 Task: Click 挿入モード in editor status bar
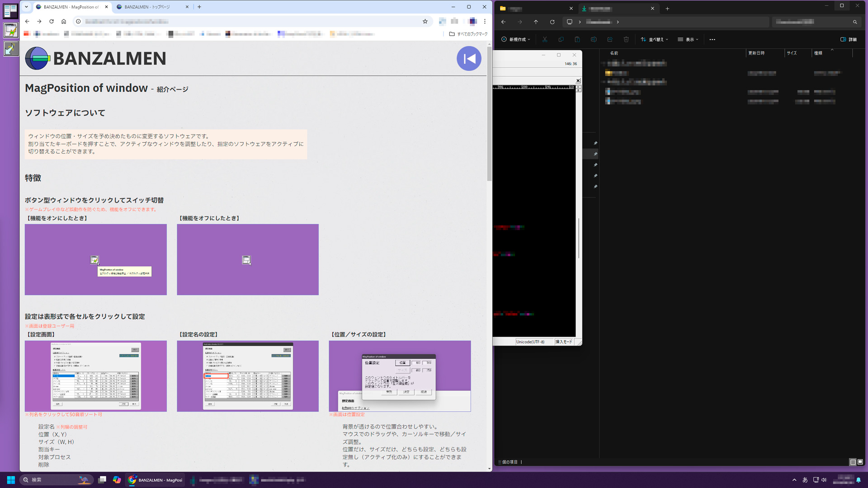[x=563, y=342]
